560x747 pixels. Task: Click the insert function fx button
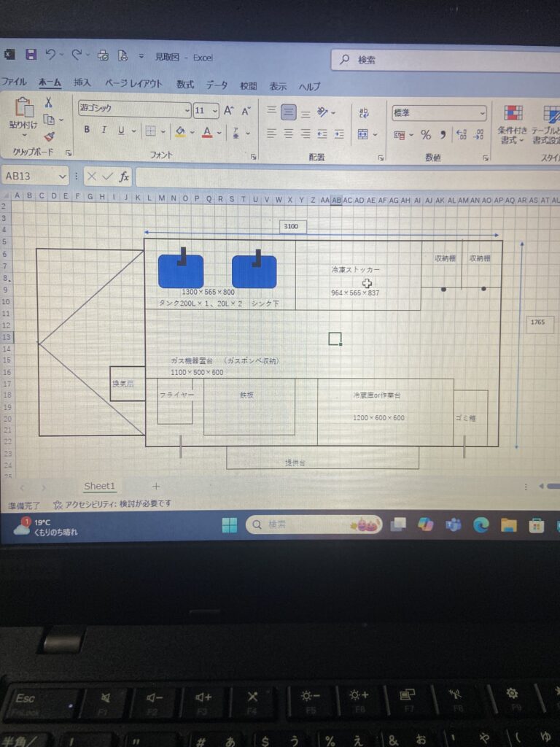124,177
